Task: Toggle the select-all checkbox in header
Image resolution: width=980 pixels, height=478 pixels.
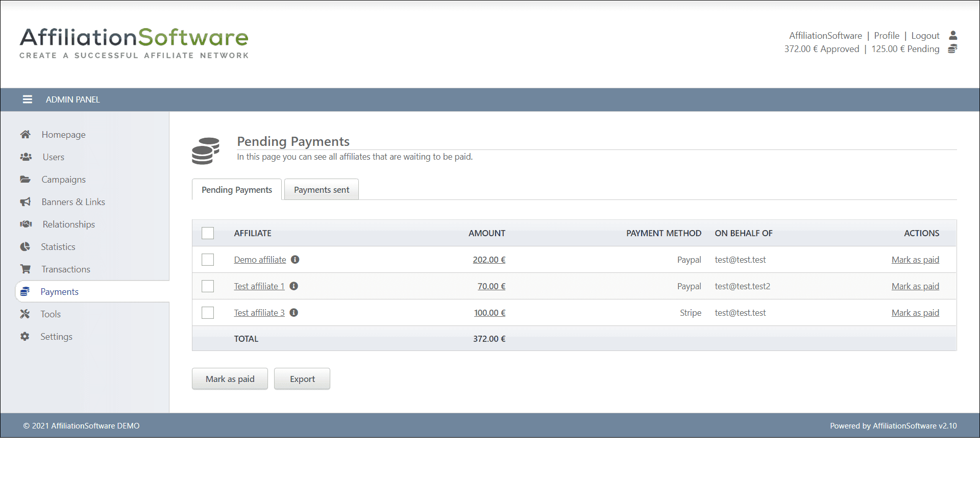Action: [208, 233]
